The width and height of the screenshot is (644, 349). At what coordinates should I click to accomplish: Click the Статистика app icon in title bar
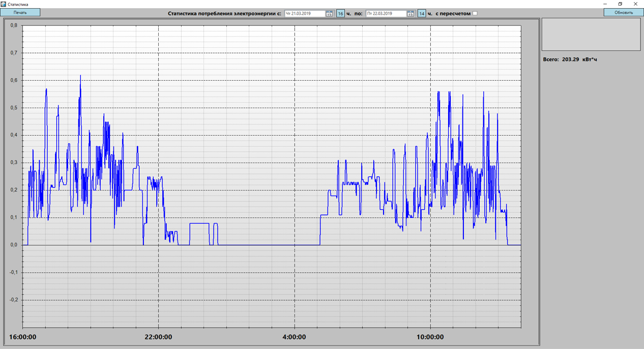pos(4,4)
